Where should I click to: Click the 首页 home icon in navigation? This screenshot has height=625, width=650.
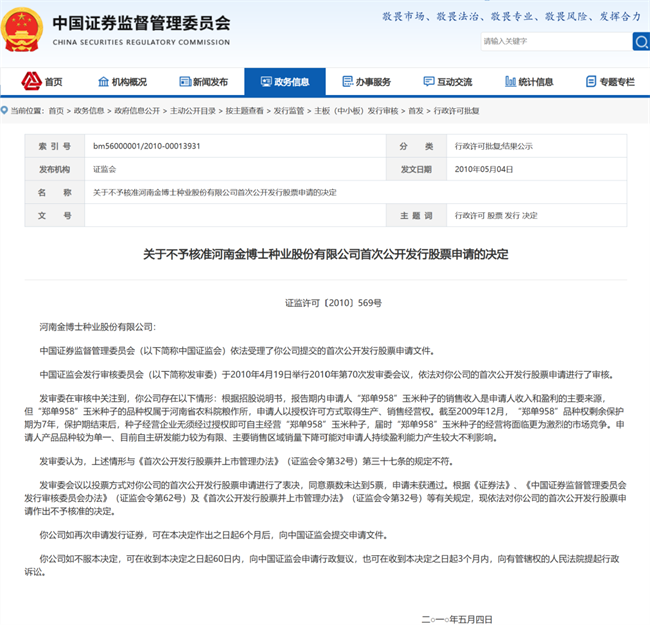click(32, 82)
